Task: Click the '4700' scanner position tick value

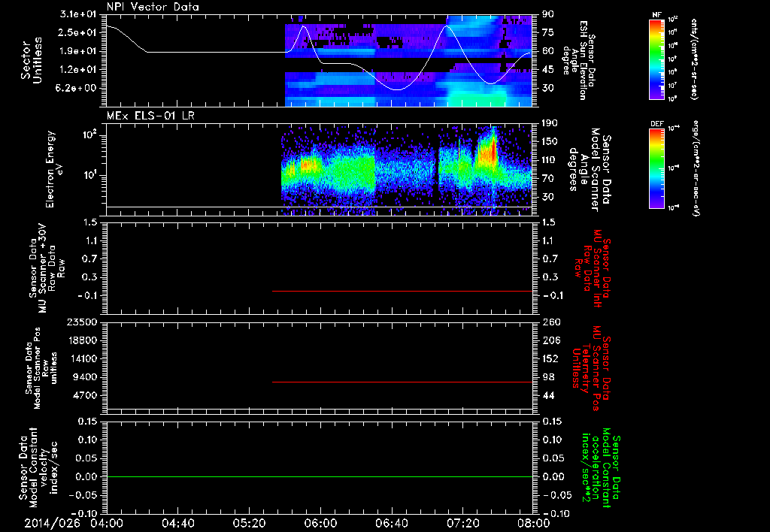Action: [86, 396]
